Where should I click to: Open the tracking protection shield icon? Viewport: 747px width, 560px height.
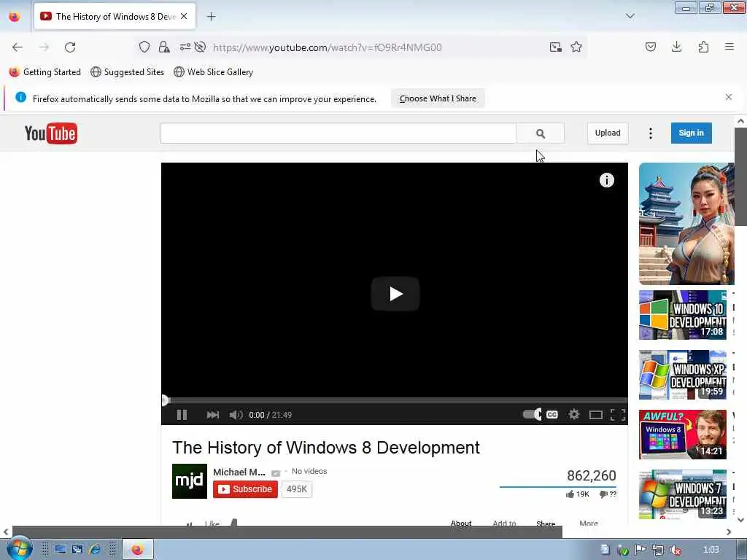(x=144, y=47)
